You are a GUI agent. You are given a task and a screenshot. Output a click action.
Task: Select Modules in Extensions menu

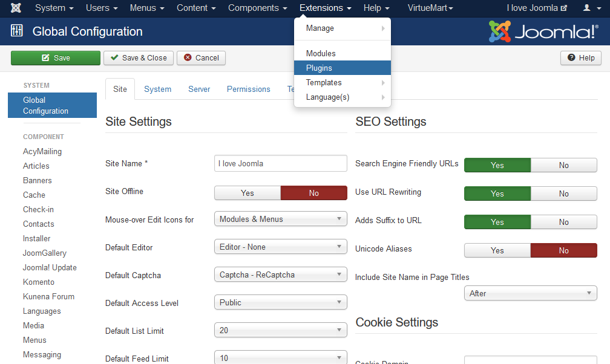[343, 53]
